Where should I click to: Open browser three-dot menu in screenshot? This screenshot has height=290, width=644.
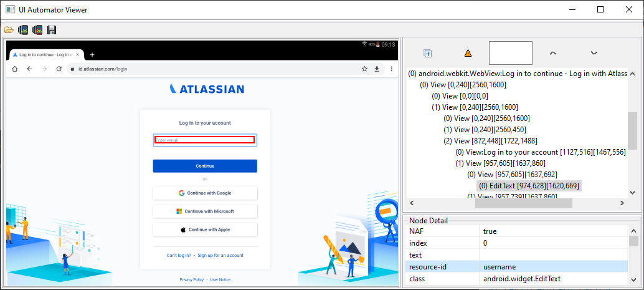[x=391, y=69]
